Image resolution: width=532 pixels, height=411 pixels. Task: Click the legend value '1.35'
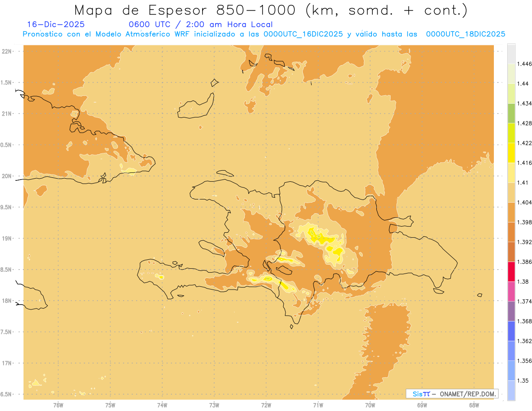524,380
